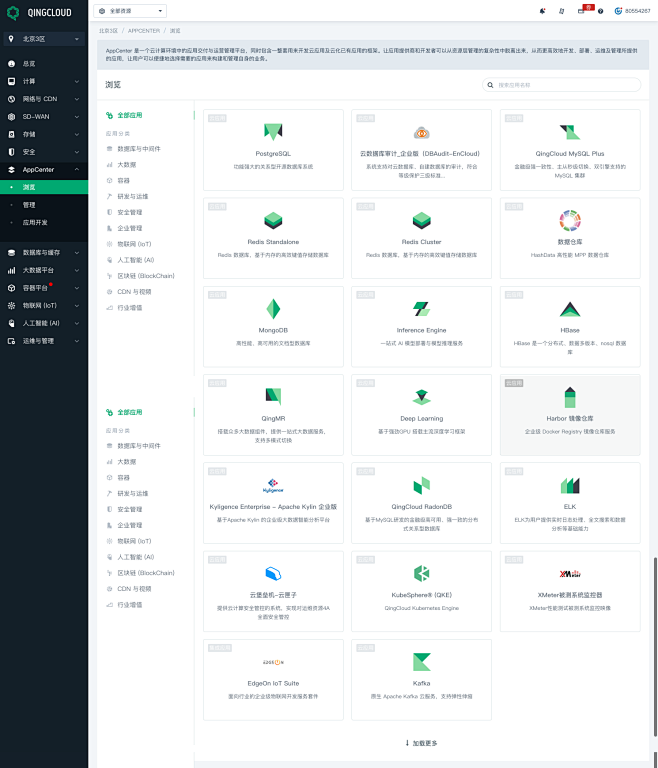Select the KubeSphere (QKE) icon
Screen dimensions: 658x768
[x=421, y=573]
